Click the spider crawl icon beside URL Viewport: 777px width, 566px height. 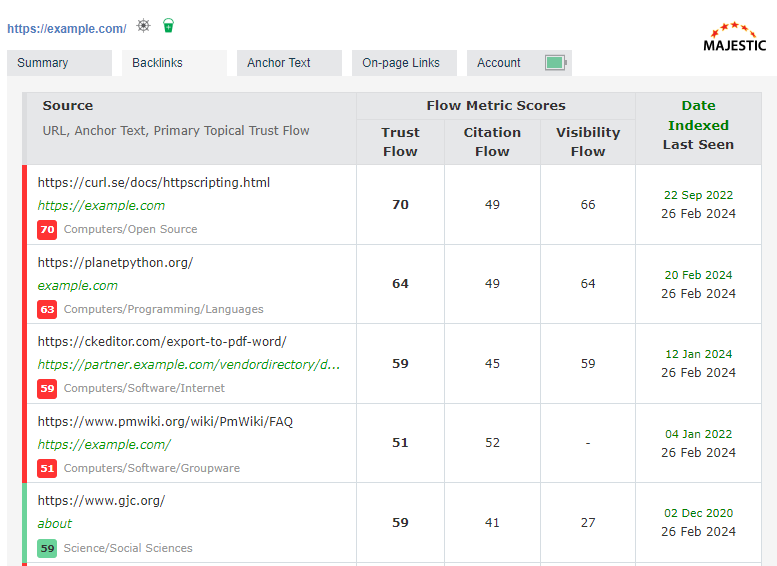point(144,26)
